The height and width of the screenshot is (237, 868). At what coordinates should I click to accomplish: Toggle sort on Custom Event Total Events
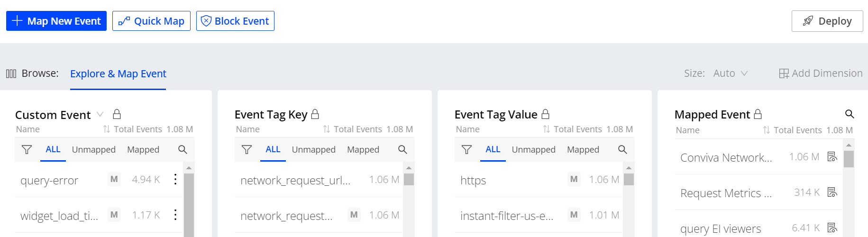(x=107, y=129)
